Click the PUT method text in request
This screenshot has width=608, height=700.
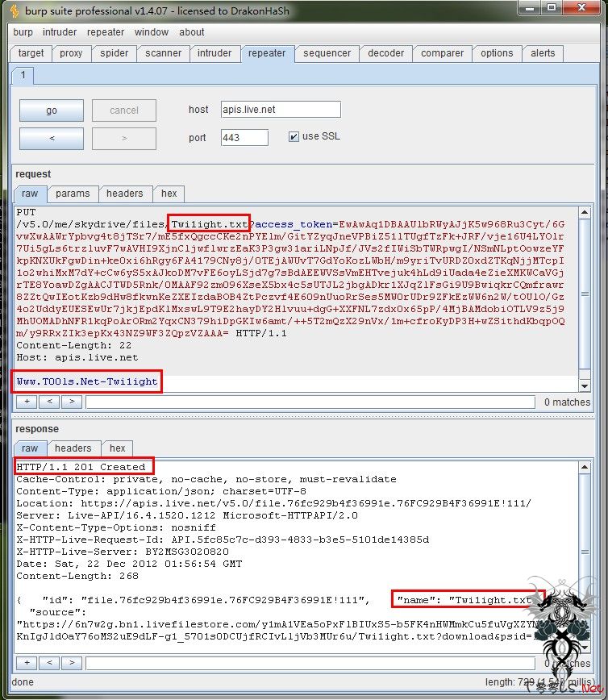(x=26, y=212)
